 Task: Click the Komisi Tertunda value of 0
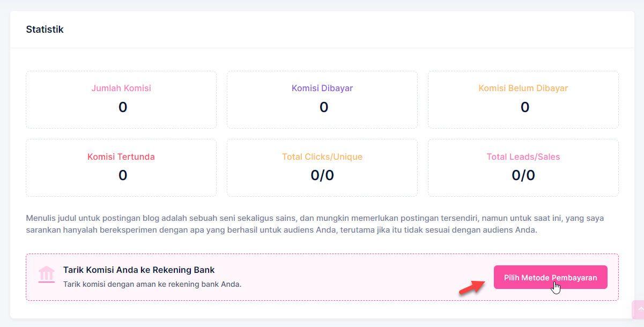tap(123, 175)
